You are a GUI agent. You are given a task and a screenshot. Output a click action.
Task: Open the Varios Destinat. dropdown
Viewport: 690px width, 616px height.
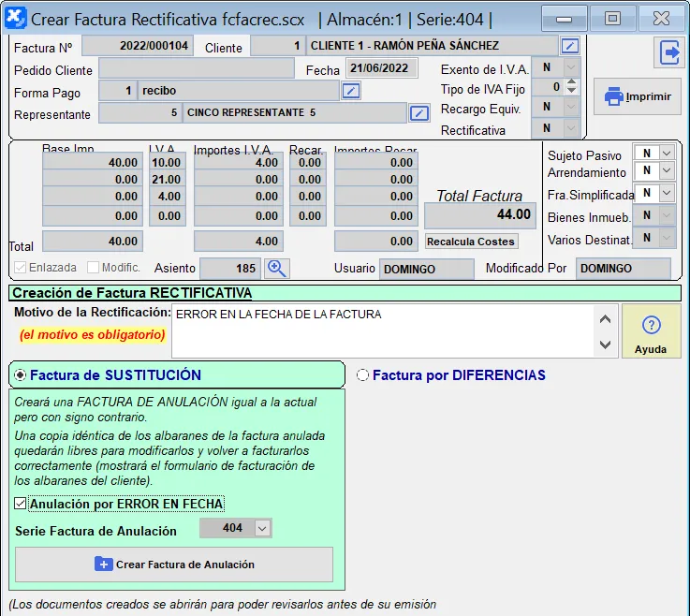(667, 238)
